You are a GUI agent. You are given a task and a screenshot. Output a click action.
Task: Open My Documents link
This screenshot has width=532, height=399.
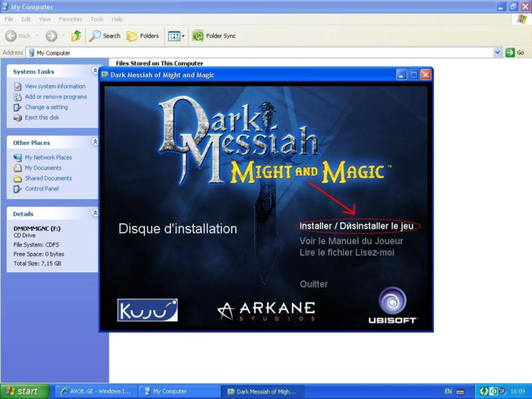tap(43, 168)
